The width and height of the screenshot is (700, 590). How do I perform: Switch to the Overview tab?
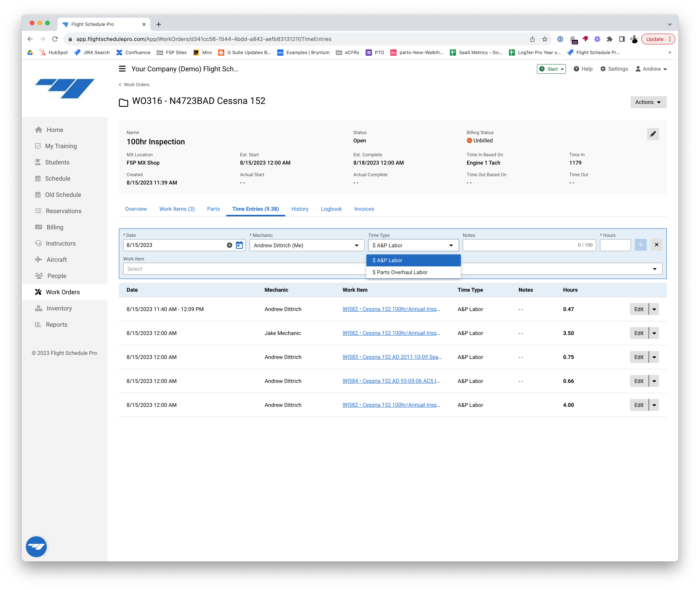click(x=136, y=209)
